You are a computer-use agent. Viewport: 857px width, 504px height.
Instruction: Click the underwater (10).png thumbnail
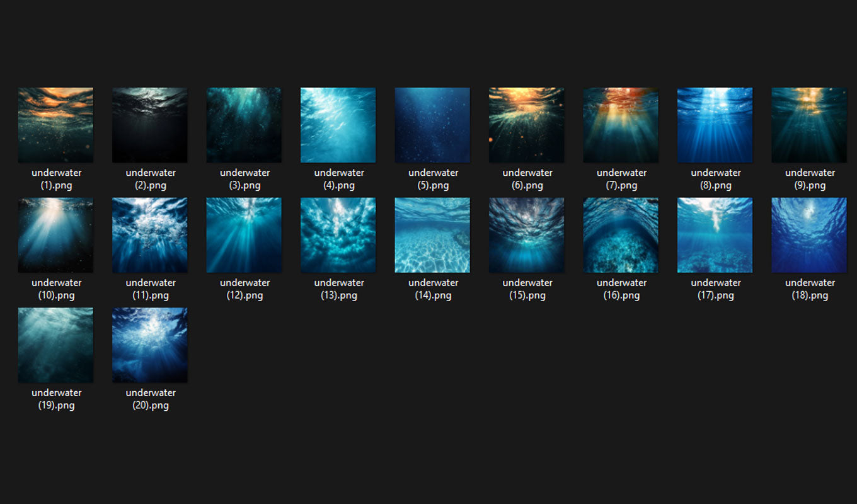(55, 235)
